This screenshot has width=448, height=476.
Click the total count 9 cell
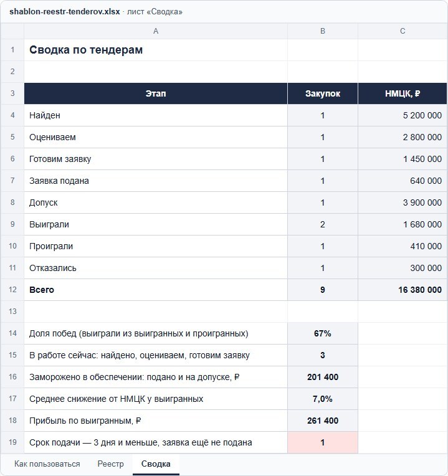(x=323, y=290)
